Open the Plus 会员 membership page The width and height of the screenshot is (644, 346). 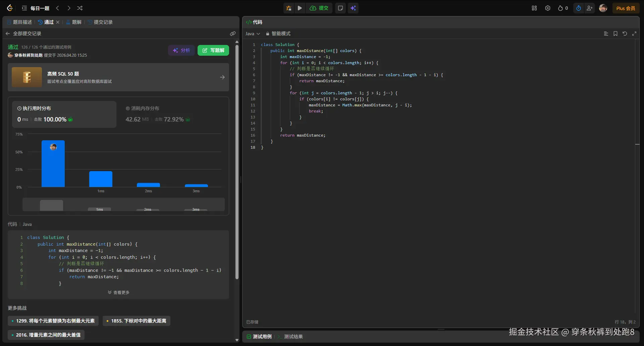coord(626,8)
